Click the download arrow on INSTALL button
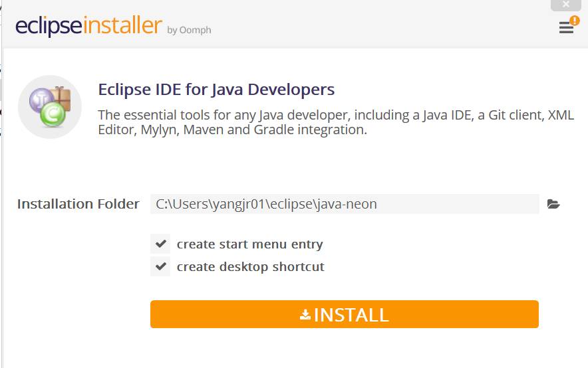Image resolution: width=588 pixels, height=368 pixels. pos(305,314)
